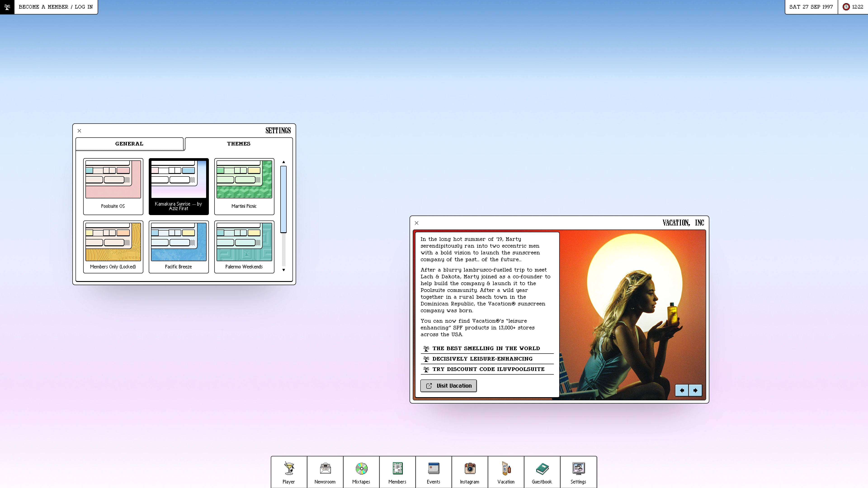Click scroll down arrow in themes list
Viewport: 868px width, 488px height.
coord(283,270)
